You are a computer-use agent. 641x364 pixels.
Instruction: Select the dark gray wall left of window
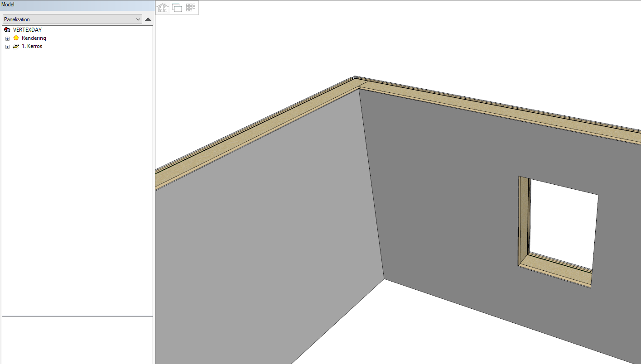(444, 204)
